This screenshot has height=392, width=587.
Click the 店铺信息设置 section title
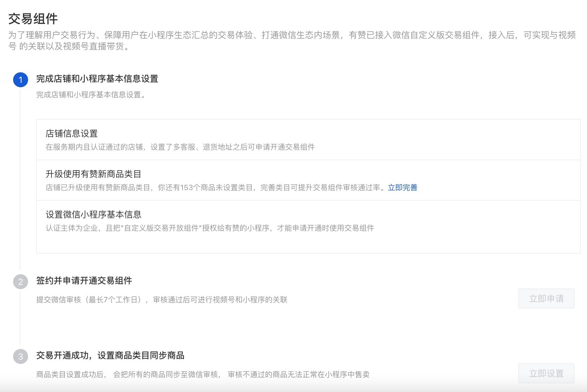coord(72,134)
